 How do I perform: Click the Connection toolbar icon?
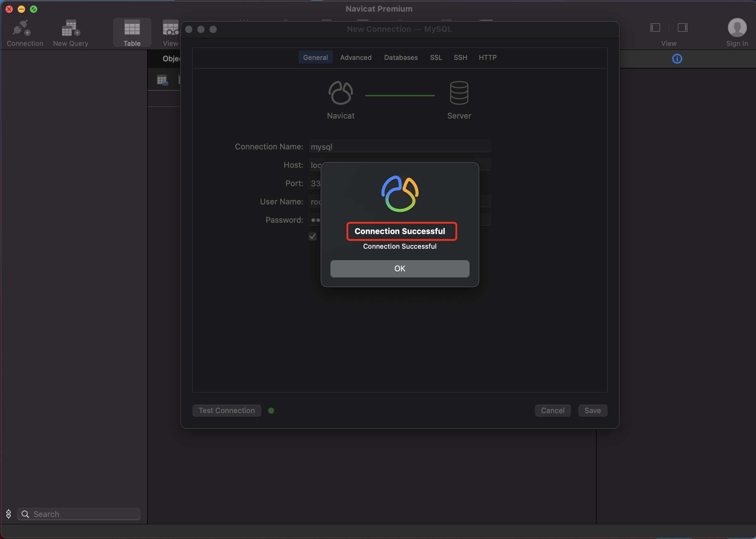tap(22, 28)
